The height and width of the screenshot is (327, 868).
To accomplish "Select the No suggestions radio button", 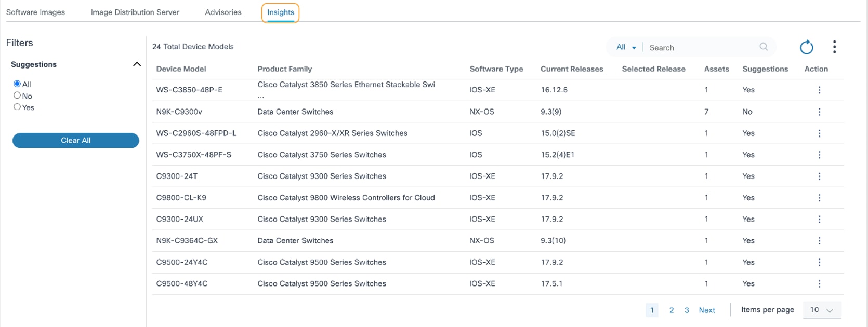I will (17, 96).
